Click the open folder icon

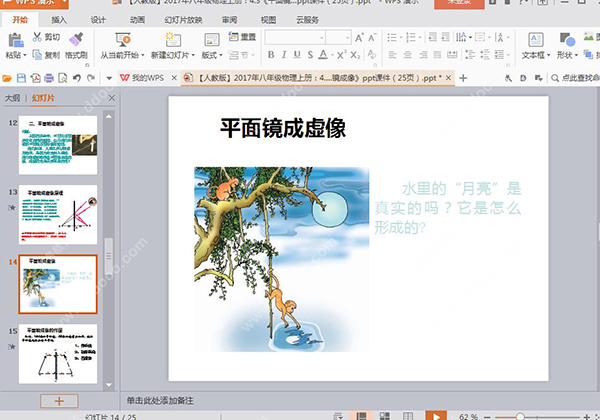(x=7, y=78)
